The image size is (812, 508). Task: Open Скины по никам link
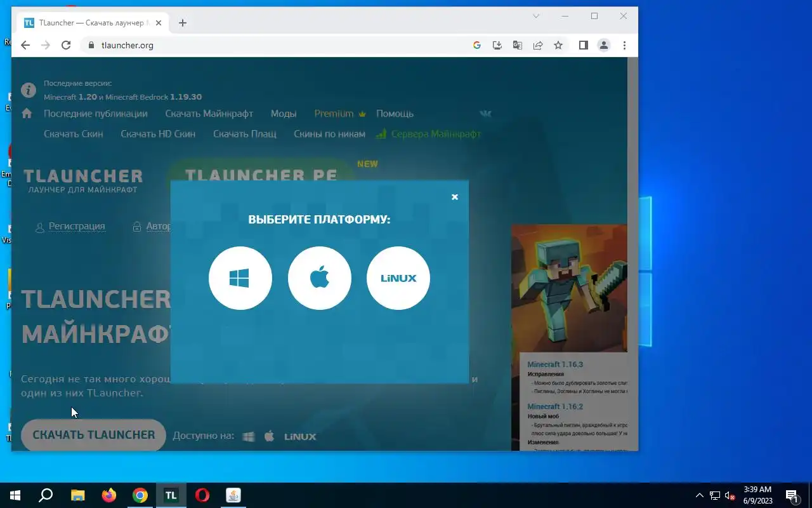point(330,134)
